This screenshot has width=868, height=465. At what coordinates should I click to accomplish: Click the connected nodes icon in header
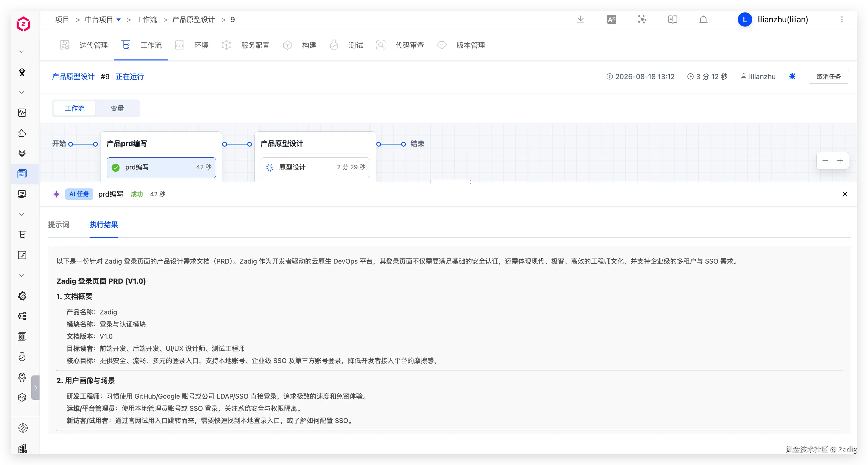[642, 19]
